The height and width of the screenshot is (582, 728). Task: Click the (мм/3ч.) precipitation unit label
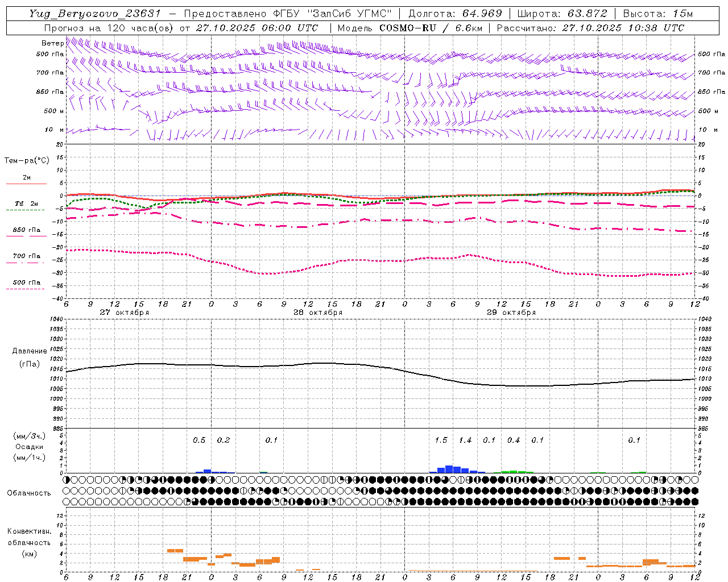(x=30, y=436)
